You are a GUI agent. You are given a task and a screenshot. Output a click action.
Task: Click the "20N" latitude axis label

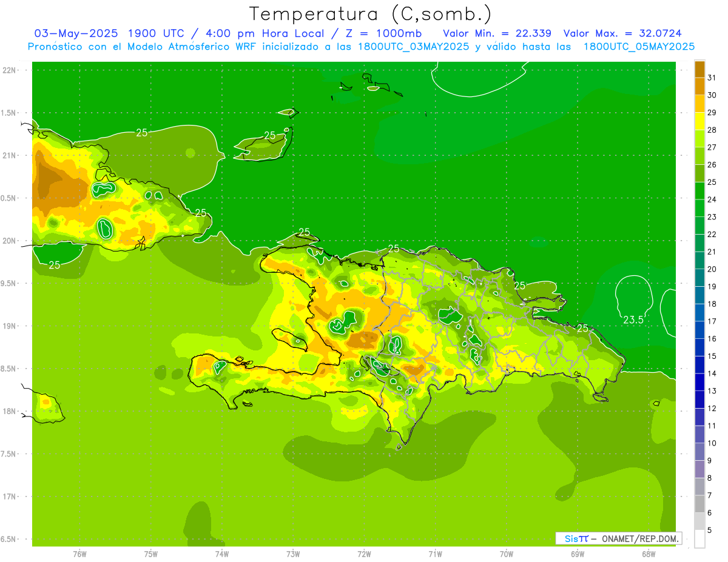click(x=9, y=241)
